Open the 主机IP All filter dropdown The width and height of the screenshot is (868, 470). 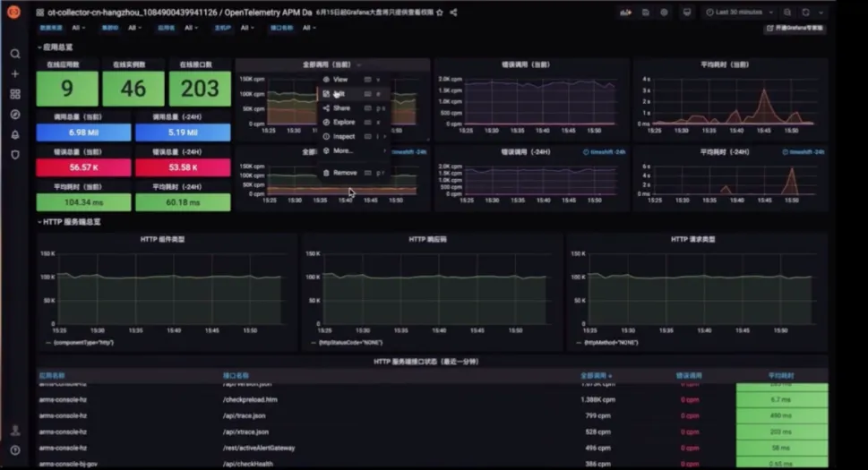coord(247,28)
